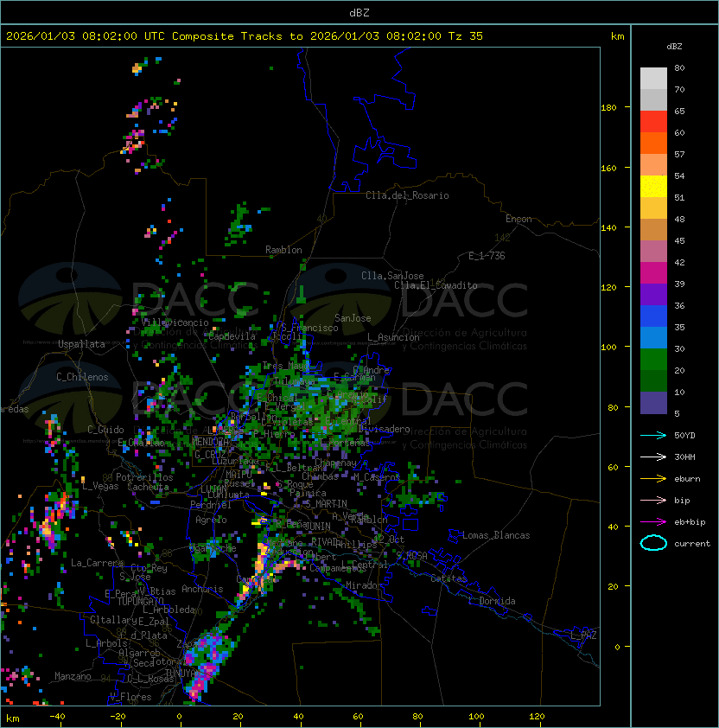The height and width of the screenshot is (728, 719).
Task: Click the 'S_MARTIN' map label
Action: coord(327,504)
